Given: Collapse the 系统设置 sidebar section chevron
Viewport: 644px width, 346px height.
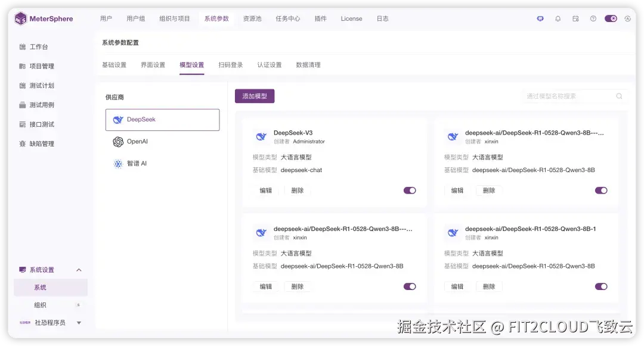Looking at the screenshot, I should [79, 270].
